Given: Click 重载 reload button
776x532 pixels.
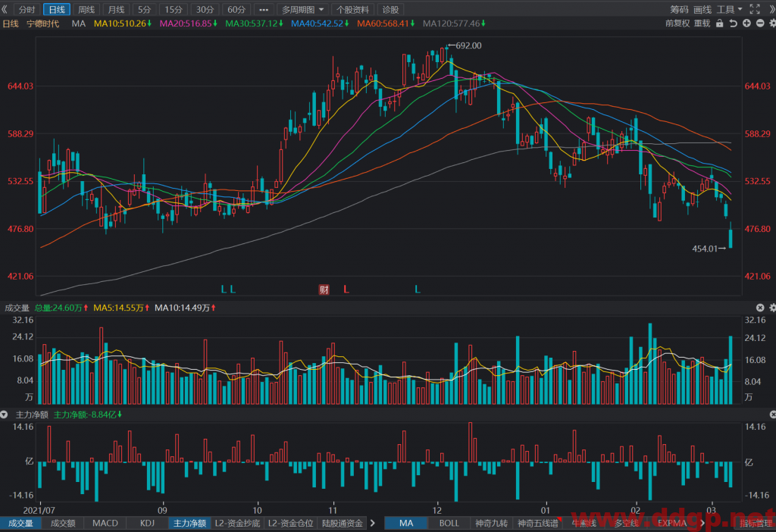Looking at the screenshot, I should 702,23.
